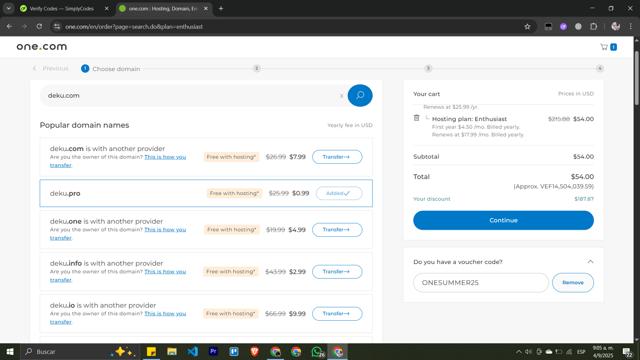Transfer the deku.info domain
The width and height of the screenshot is (640, 360).
[337, 271]
